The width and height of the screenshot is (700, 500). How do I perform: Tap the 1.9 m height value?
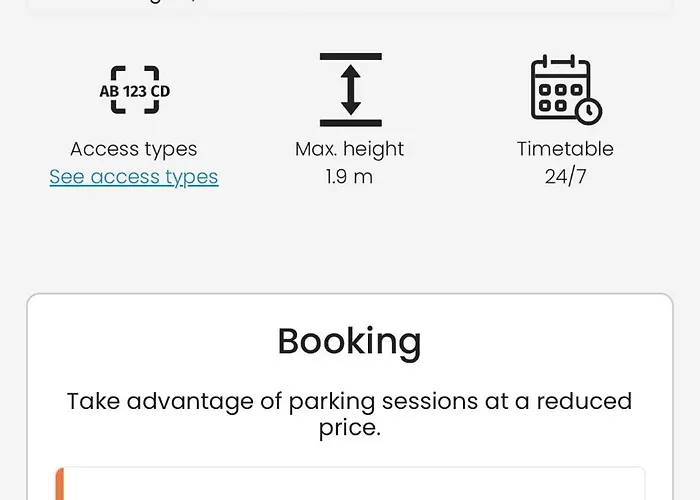(350, 177)
